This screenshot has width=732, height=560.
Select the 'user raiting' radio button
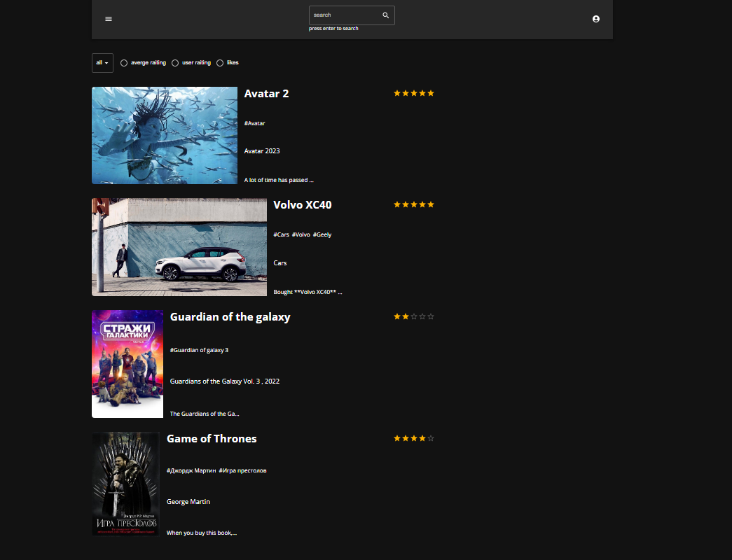[x=175, y=63]
